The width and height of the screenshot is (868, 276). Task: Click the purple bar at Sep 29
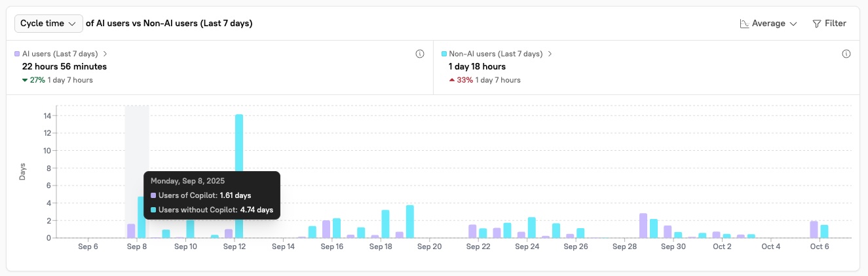[643, 226]
